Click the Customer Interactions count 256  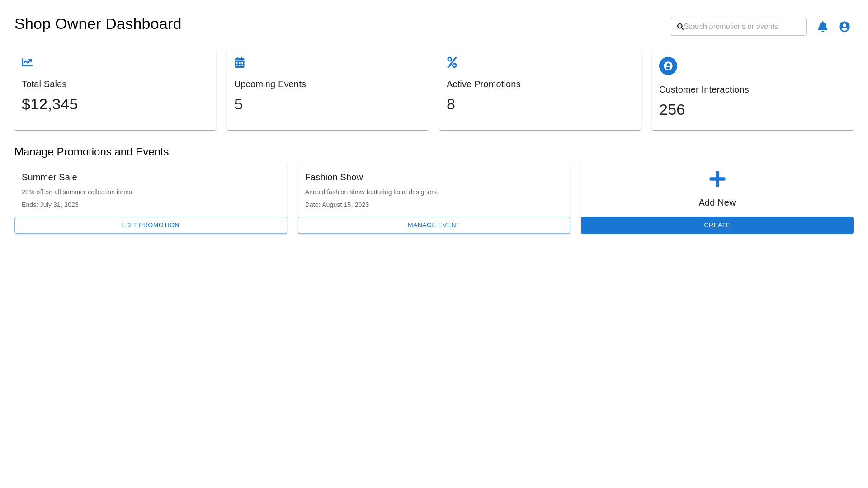coord(672,110)
